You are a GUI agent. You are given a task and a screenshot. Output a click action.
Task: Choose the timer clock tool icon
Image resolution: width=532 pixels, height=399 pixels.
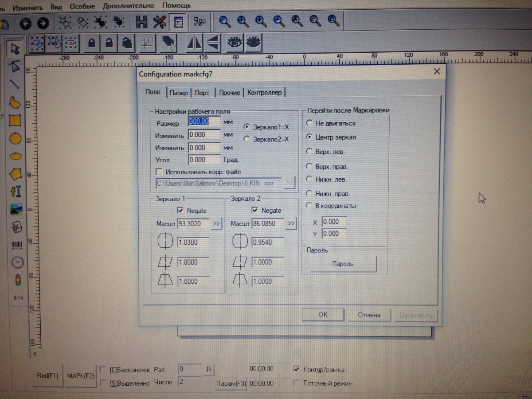coord(17,263)
